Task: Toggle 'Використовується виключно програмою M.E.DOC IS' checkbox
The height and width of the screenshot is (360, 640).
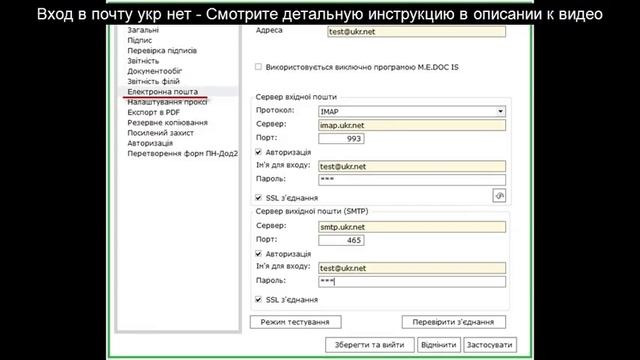Action: (258, 67)
